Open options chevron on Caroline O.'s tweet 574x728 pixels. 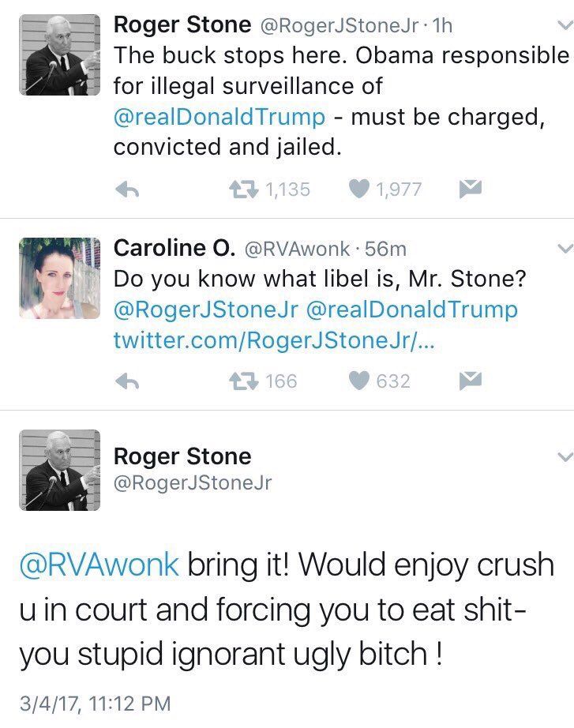coord(565,249)
